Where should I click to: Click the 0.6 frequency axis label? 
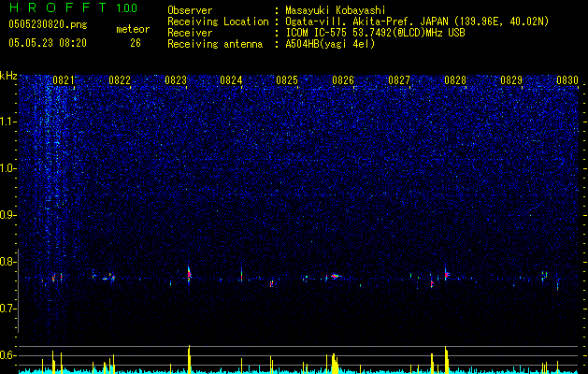(8, 355)
